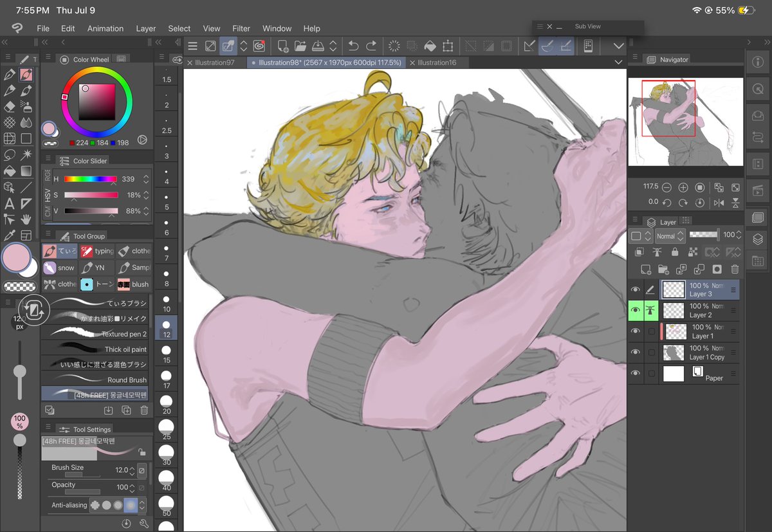Select the Auto select magic wand tool
Image resolution: width=772 pixels, height=532 pixels.
click(26, 155)
